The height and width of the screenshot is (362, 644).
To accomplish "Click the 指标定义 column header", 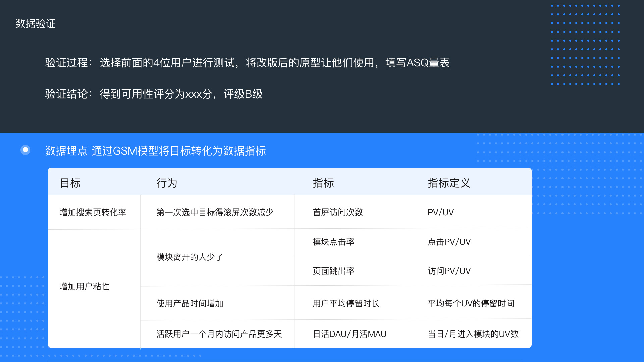I will click(x=449, y=183).
